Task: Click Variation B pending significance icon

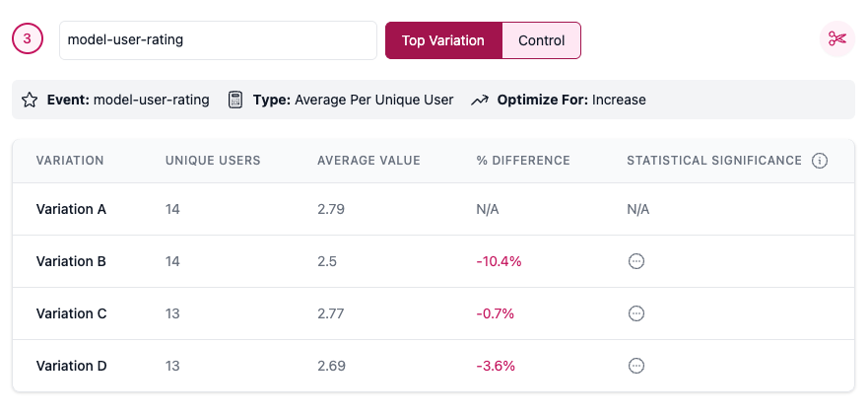Action: (636, 261)
